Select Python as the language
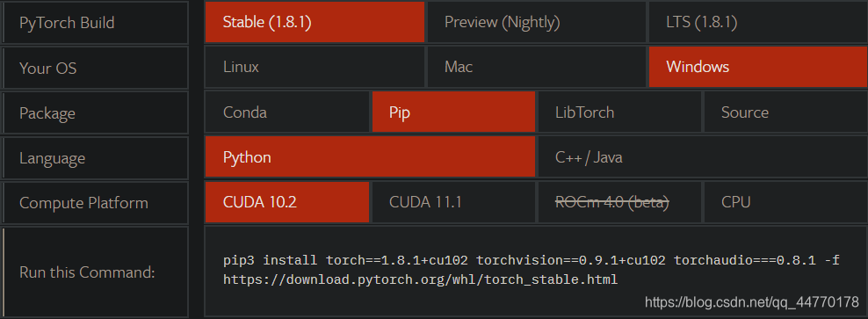This screenshot has width=868, height=319. 370,157
